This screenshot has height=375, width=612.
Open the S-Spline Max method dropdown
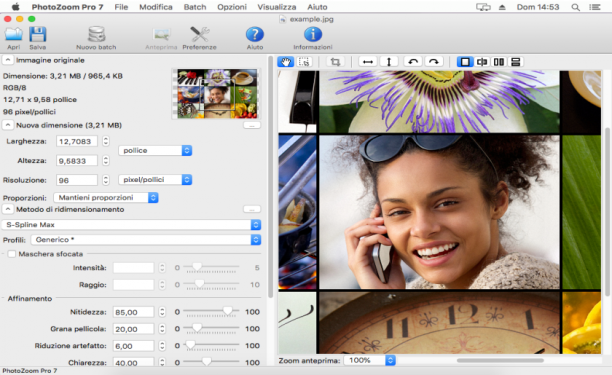(x=132, y=225)
